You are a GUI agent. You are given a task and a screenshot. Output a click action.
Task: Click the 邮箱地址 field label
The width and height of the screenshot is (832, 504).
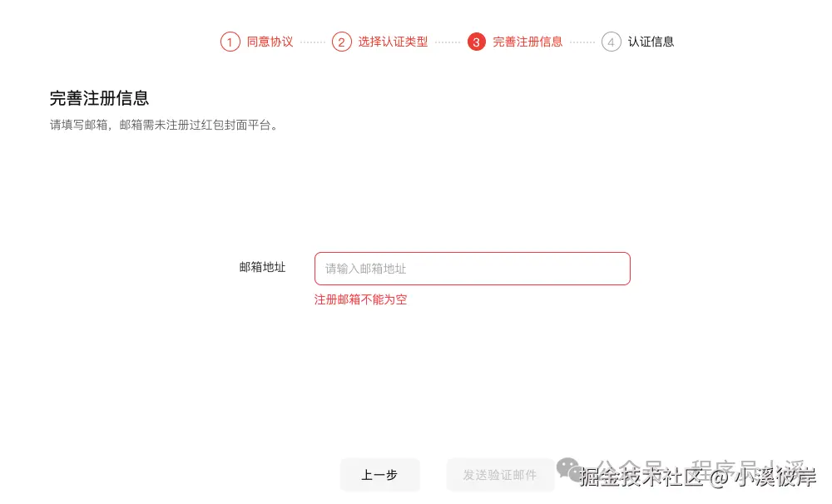pos(261,268)
